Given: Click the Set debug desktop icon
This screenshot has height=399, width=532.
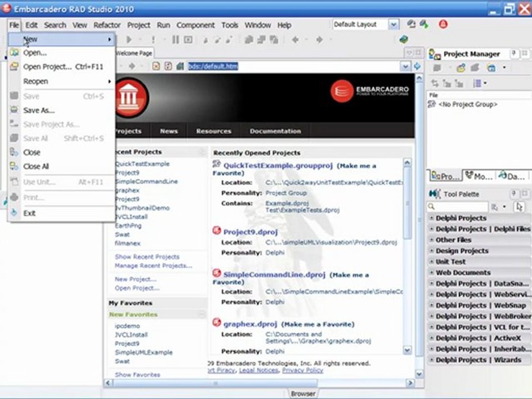Looking at the screenshot, I should (424, 24).
